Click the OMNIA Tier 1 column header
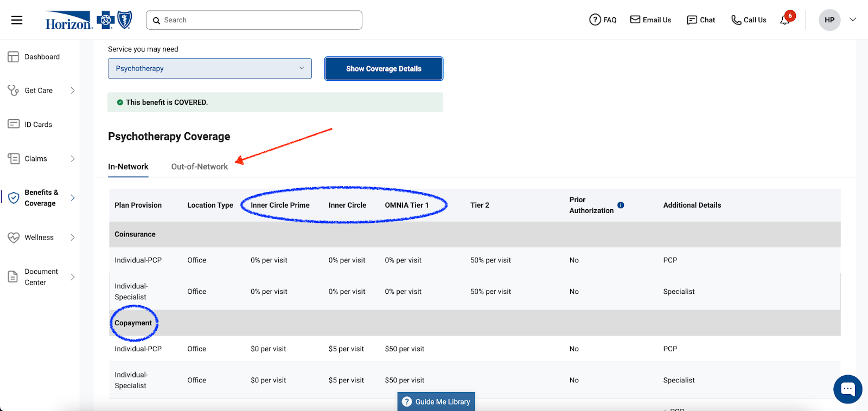The height and width of the screenshot is (411, 868). [407, 206]
